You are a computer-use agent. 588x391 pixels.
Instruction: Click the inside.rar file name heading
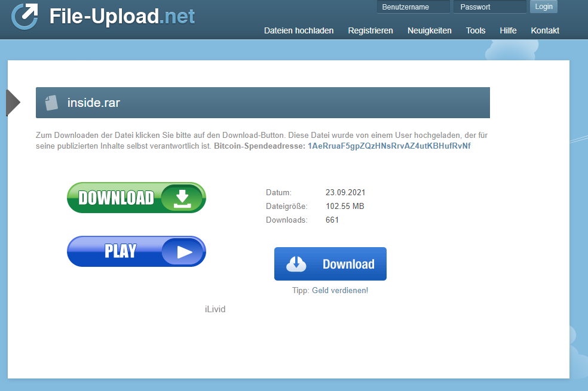click(x=94, y=103)
